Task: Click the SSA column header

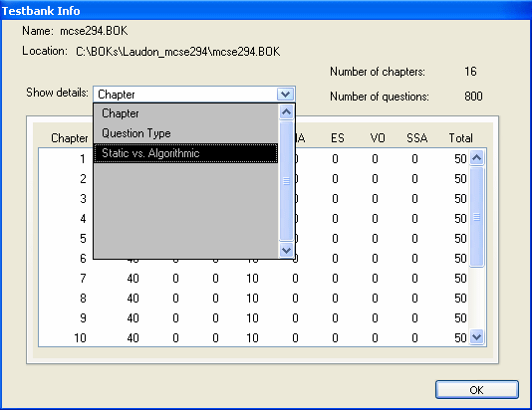Action: click(417, 138)
